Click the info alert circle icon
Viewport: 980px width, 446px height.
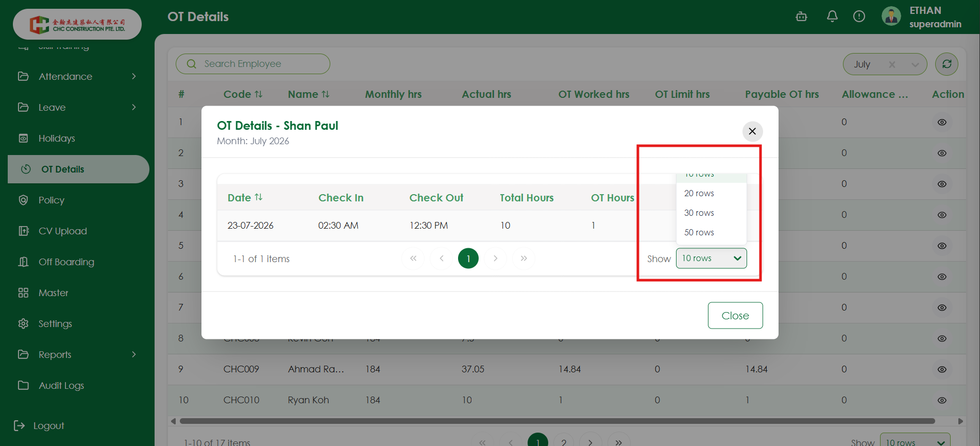point(859,16)
